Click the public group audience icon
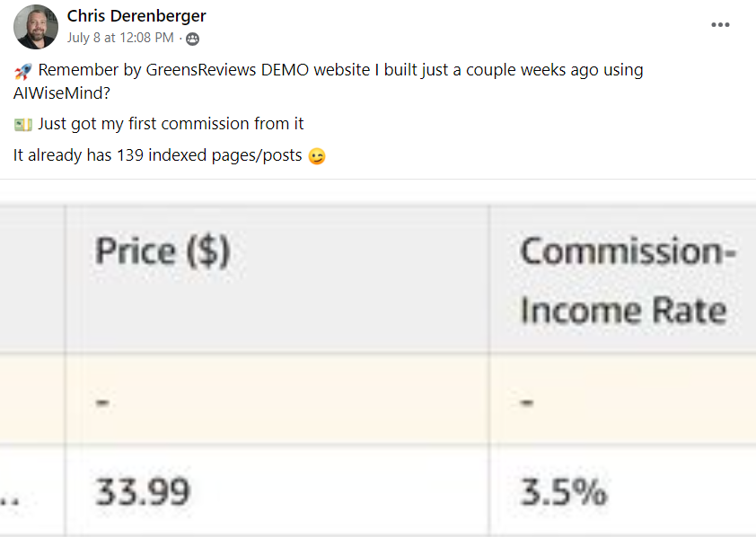Viewport: 756px width, 537px height. click(x=192, y=39)
